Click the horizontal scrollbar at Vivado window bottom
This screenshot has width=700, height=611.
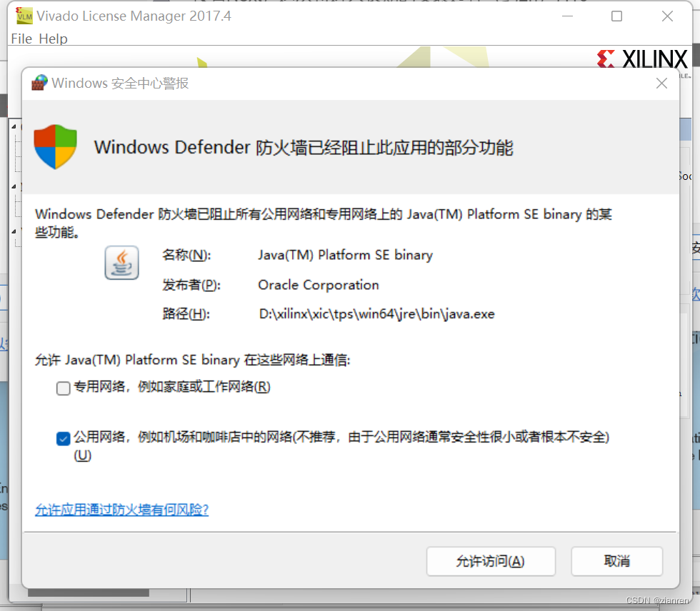coord(89,593)
